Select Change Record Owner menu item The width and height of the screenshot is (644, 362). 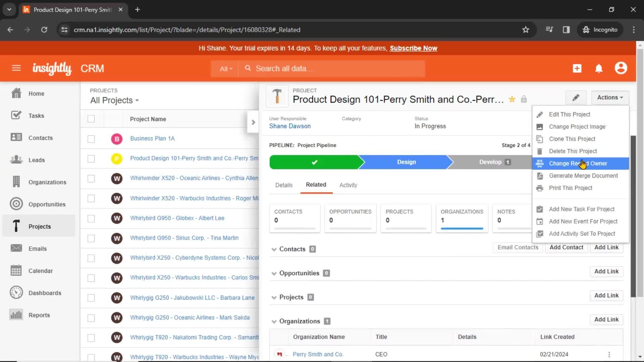point(578,163)
